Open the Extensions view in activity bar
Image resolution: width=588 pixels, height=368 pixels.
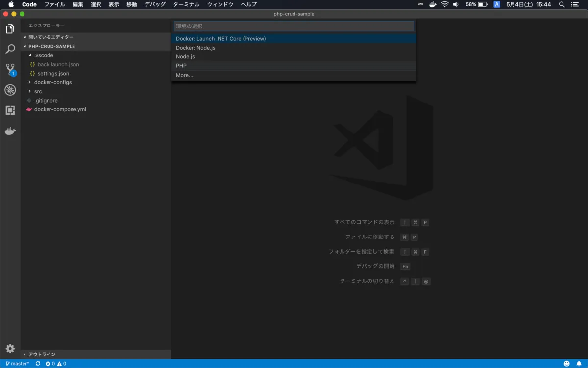pyautogui.click(x=10, y=110)
